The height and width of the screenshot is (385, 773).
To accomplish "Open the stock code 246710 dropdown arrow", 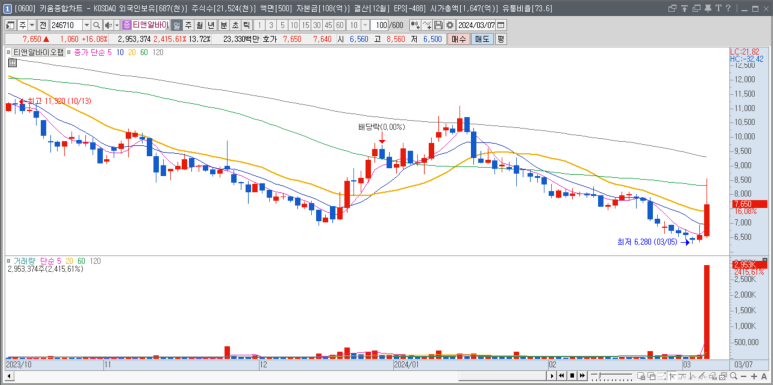I will click(x=87, y=25).
